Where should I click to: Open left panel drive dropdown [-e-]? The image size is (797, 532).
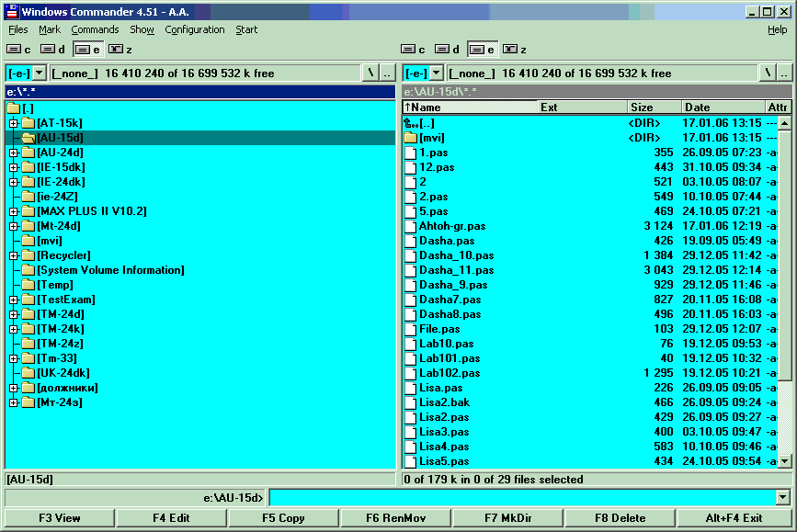pyautogui.click(x=40, y=74)
